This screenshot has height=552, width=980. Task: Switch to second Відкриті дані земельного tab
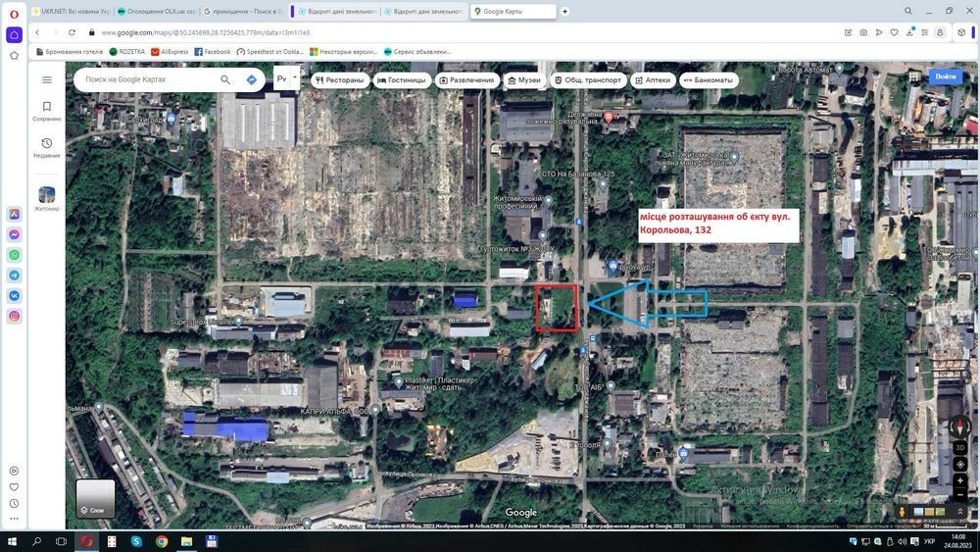(x=423, y=11)
